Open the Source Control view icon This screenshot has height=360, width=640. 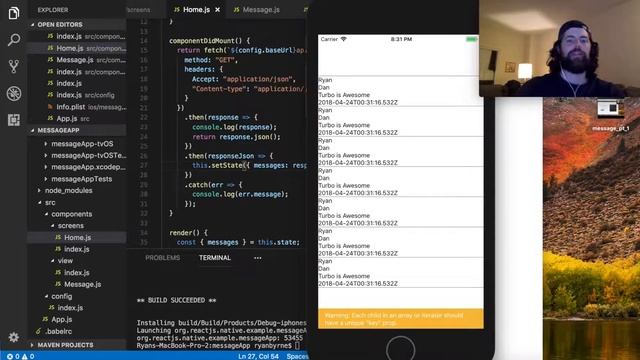click(x=13, y=66)
